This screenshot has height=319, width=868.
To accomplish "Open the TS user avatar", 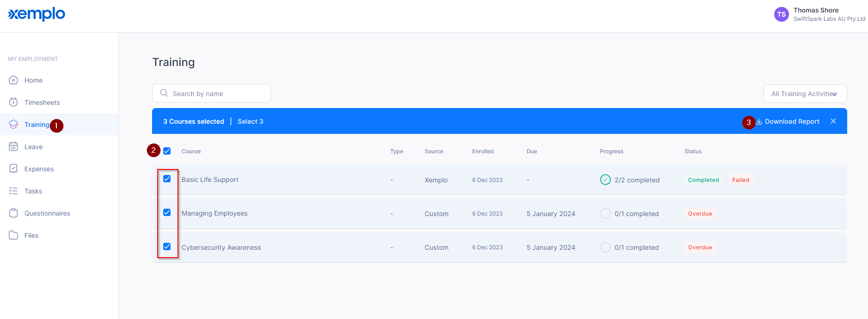I will tap(782, 14).
